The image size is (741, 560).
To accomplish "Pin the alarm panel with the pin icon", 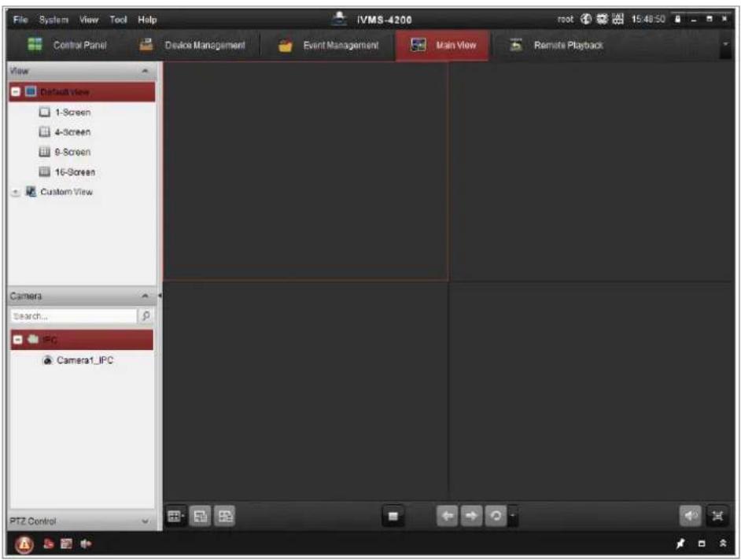I will click(680, 544).
